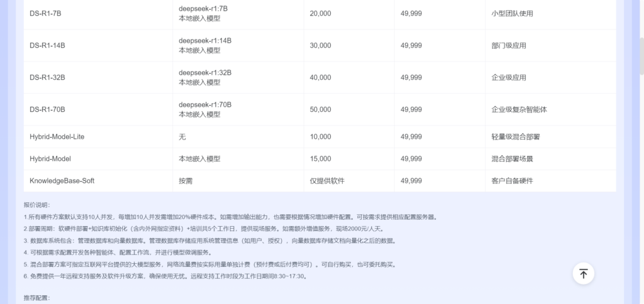This screenshot has width=644, height=304.
Task: Click 本地嵌入模型 in the Hybrid-Model row
Action: (x=199, y=159)
